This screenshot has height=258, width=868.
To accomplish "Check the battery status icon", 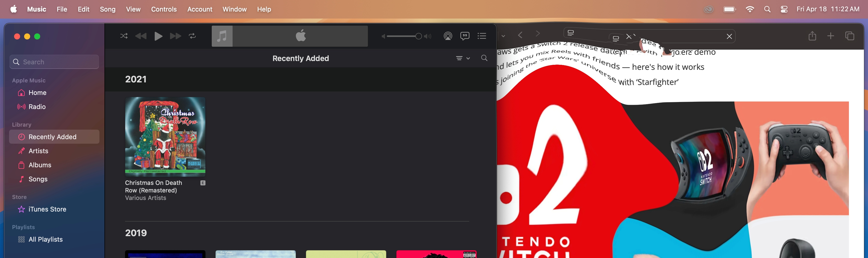I will pyautogui.click(x=730, y=10).
